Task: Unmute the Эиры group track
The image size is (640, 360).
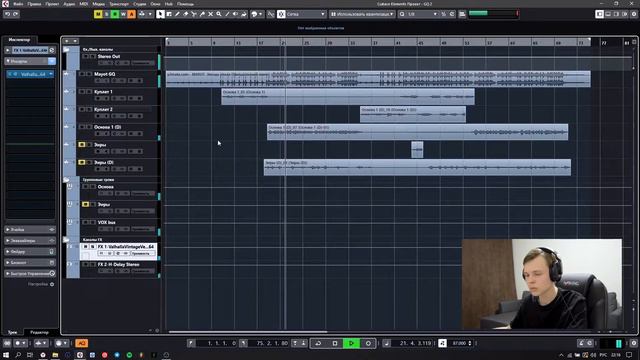Action: (85, 204)
